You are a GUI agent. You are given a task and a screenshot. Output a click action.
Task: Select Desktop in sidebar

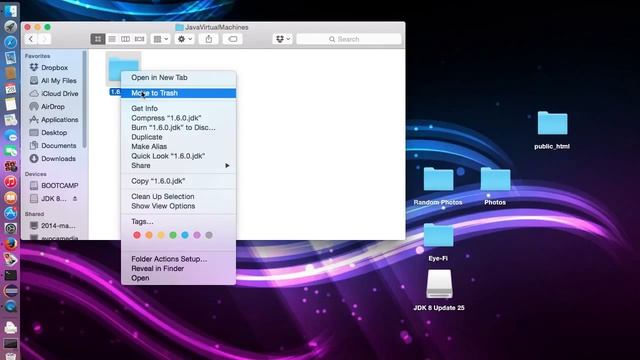[54, 133]
